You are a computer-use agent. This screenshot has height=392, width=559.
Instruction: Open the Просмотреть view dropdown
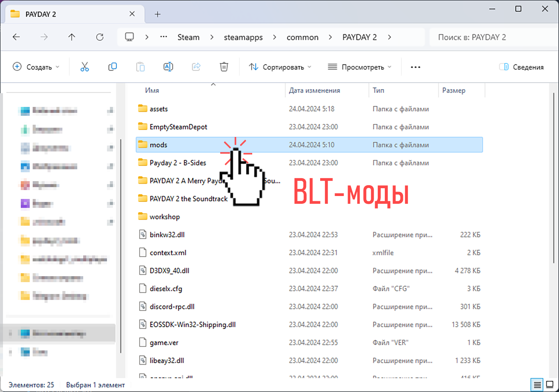point(360,67)
